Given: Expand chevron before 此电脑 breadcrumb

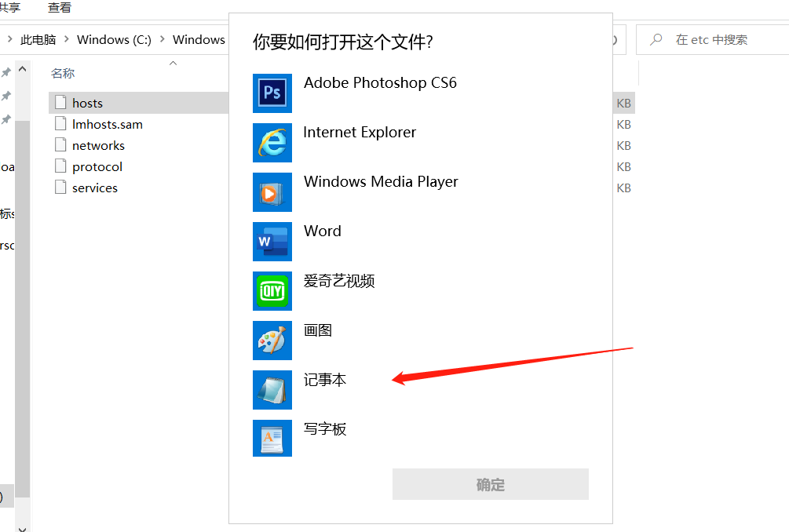Looking at the screenshot, I should pos(9,38).
